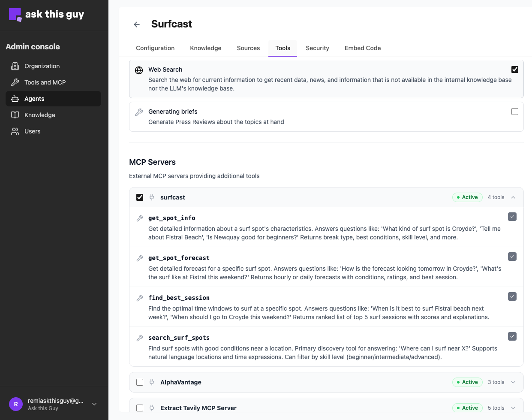Open Tools and MCP in sidebar
The height and width of the screenshot is (420, 532).
point(45,82)
